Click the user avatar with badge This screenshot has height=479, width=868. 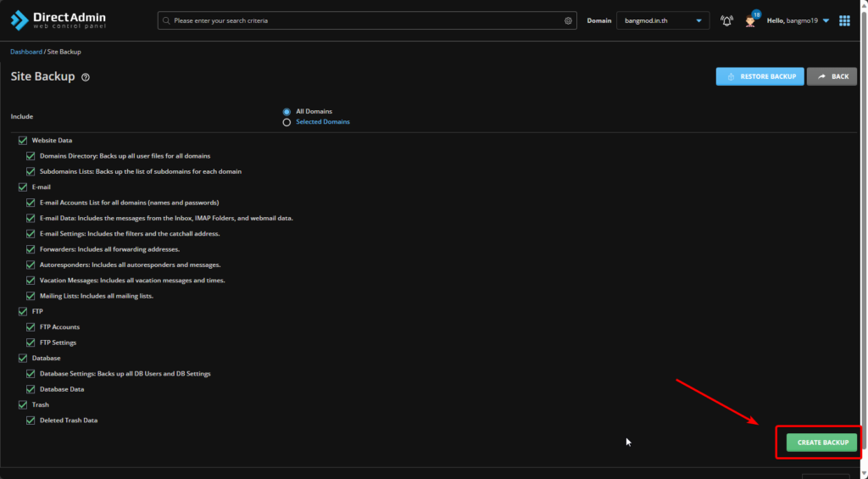(x=750, y=20)
